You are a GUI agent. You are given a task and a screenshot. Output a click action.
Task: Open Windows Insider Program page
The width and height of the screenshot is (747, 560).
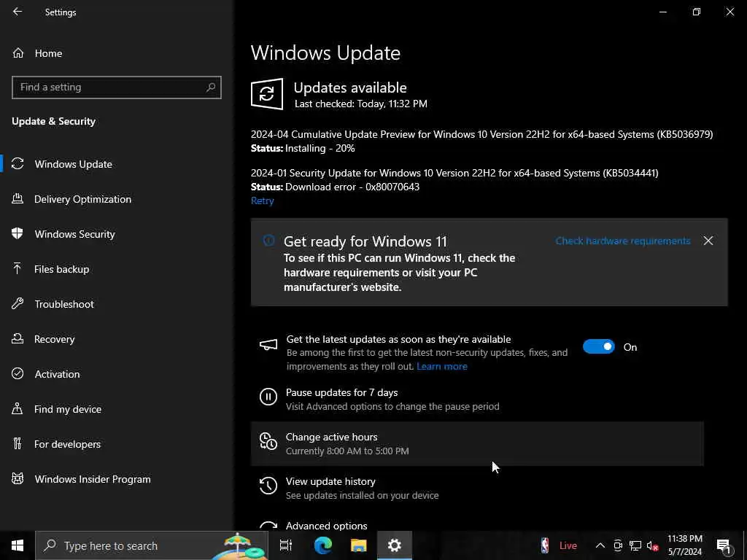[93, 479]
